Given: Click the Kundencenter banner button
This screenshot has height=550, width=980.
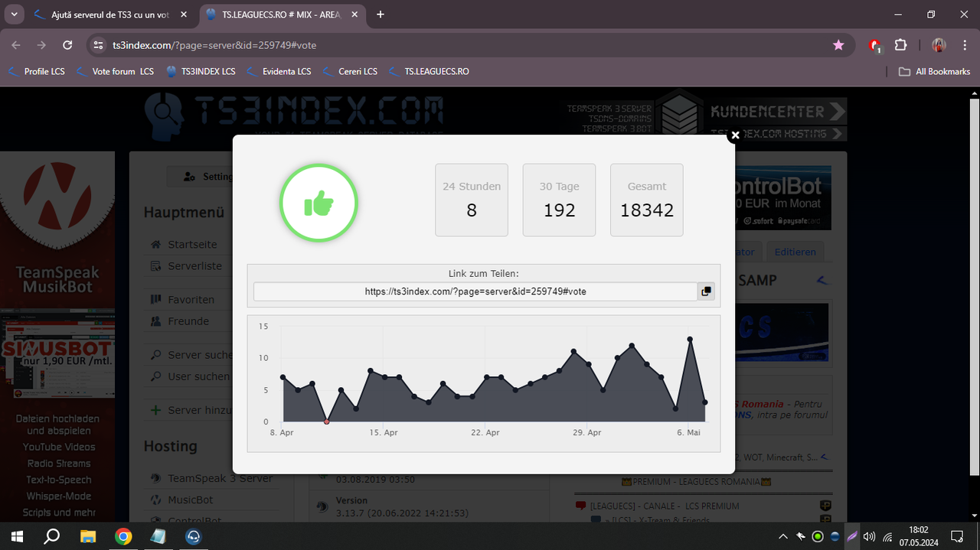Looking at the screenshot, I should coord(778,111).
